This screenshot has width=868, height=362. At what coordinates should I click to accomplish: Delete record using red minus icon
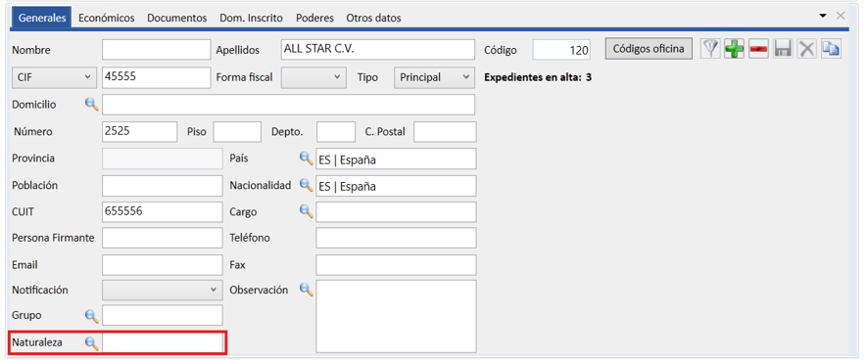758,49
